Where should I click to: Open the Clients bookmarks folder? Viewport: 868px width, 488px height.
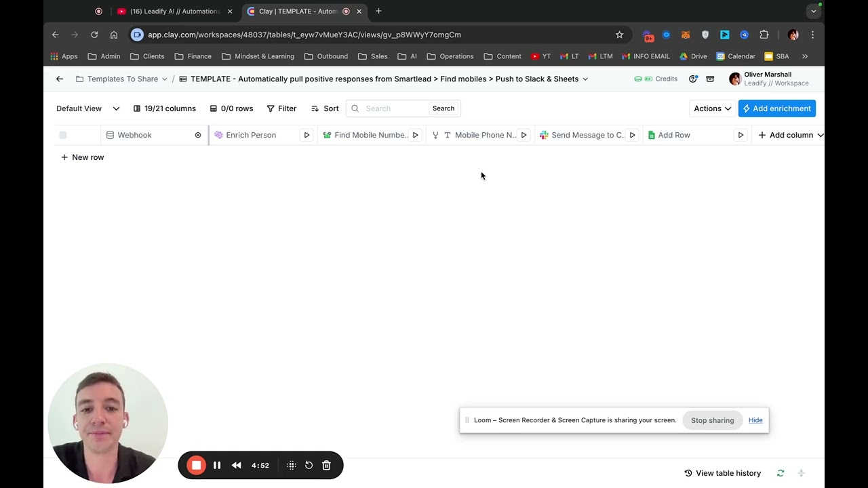(x=147, y=56)
